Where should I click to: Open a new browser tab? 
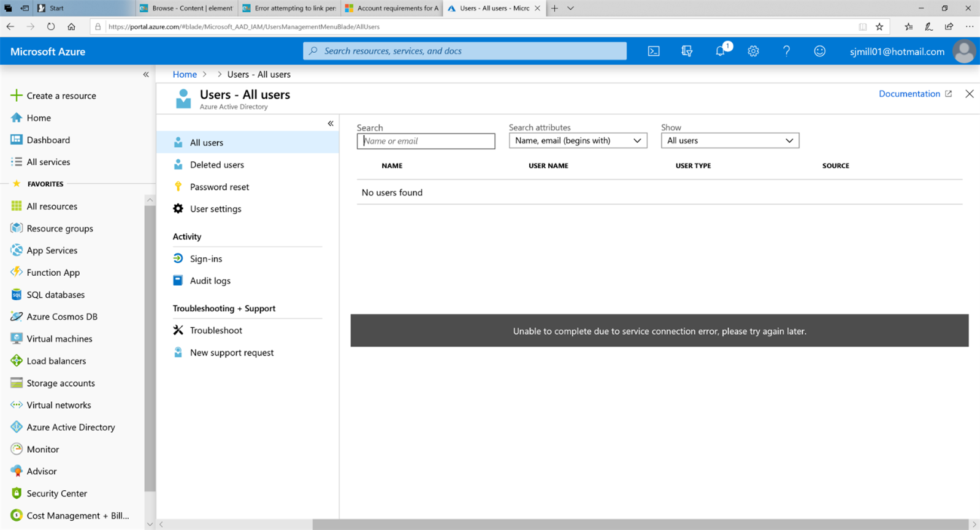554,8
